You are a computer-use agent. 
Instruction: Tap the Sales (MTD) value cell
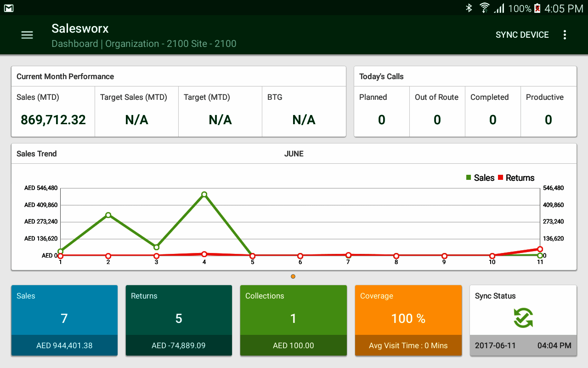click(x=53, y=120)
